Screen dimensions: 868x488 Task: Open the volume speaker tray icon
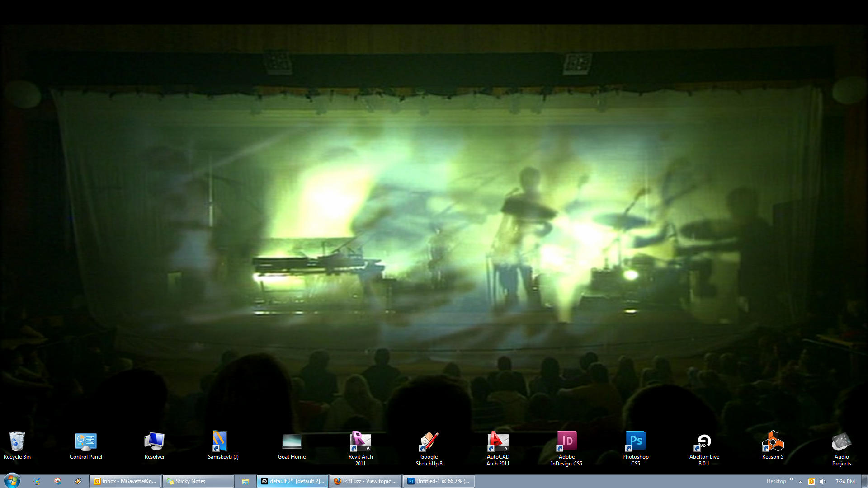822,482
